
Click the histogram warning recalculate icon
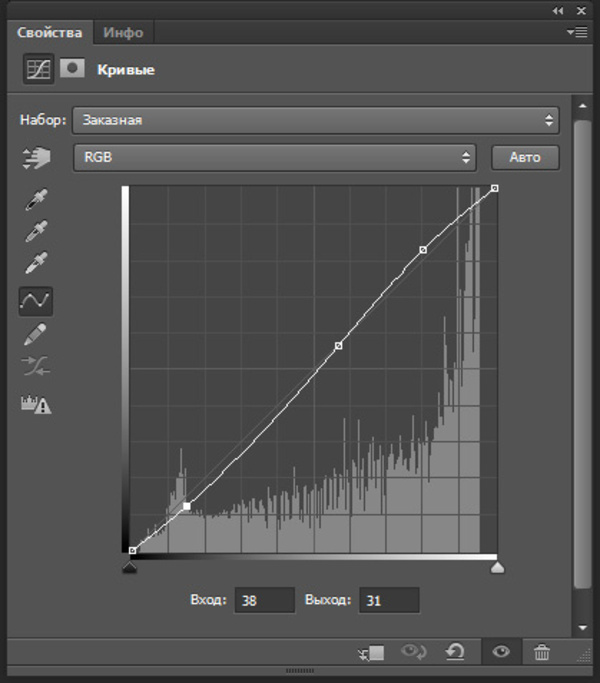coord(36,404)
